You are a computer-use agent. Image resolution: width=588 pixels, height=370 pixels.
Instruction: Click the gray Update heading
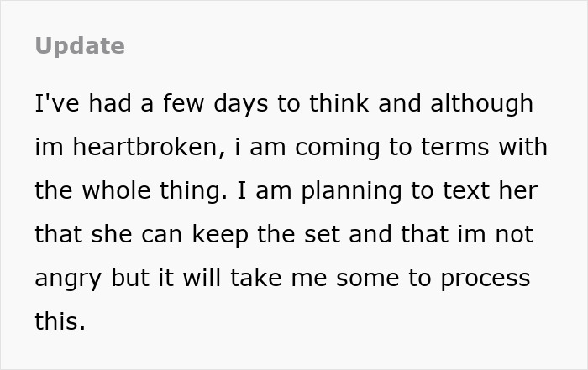click(x=80, y=46)
